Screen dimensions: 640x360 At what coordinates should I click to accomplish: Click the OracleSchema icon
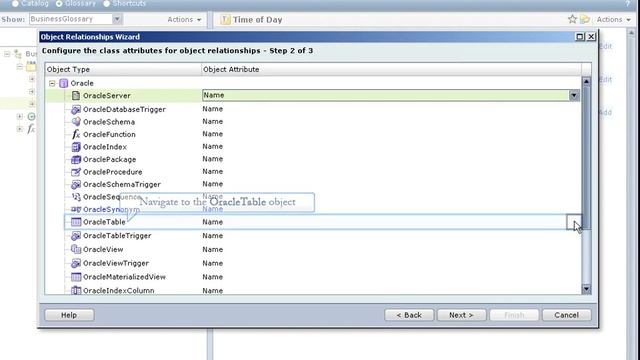tap(76, 122)
